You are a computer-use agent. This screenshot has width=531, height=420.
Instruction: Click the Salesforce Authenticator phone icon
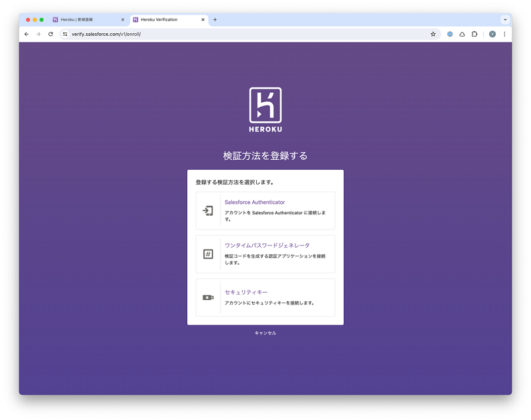208,211
